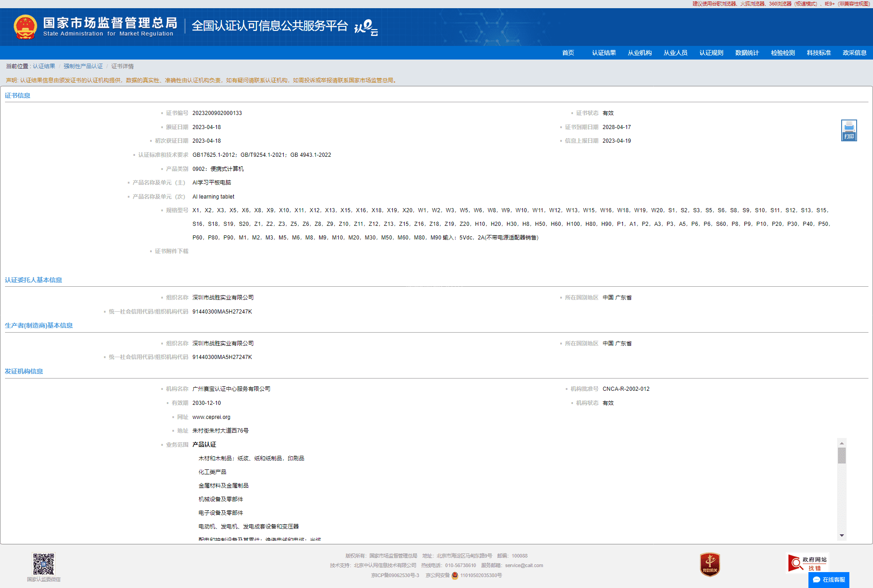
Task: Open the 科技标准 menu item
Action: coord(819,53)
